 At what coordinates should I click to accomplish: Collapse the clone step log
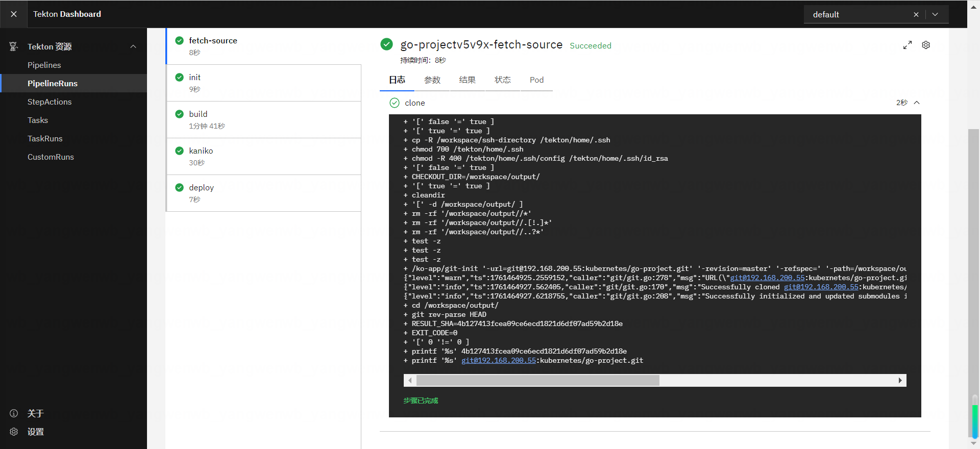[x=917, y=103]
